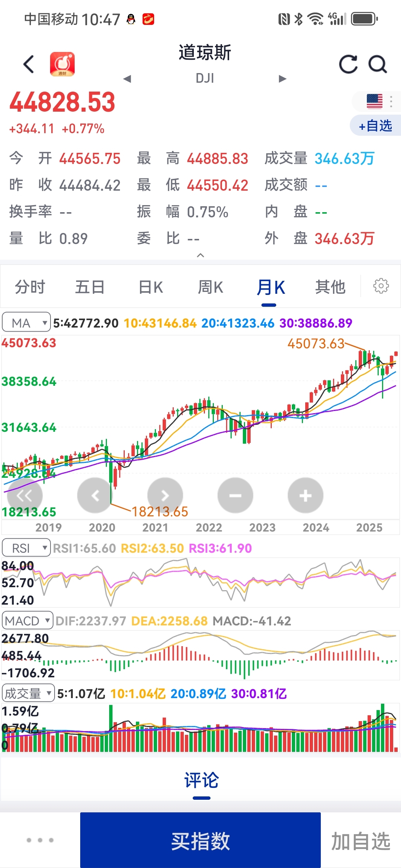The image size is (401, 868).
Task: Open the 其他 chart periods tab
Action: [330, 287]
